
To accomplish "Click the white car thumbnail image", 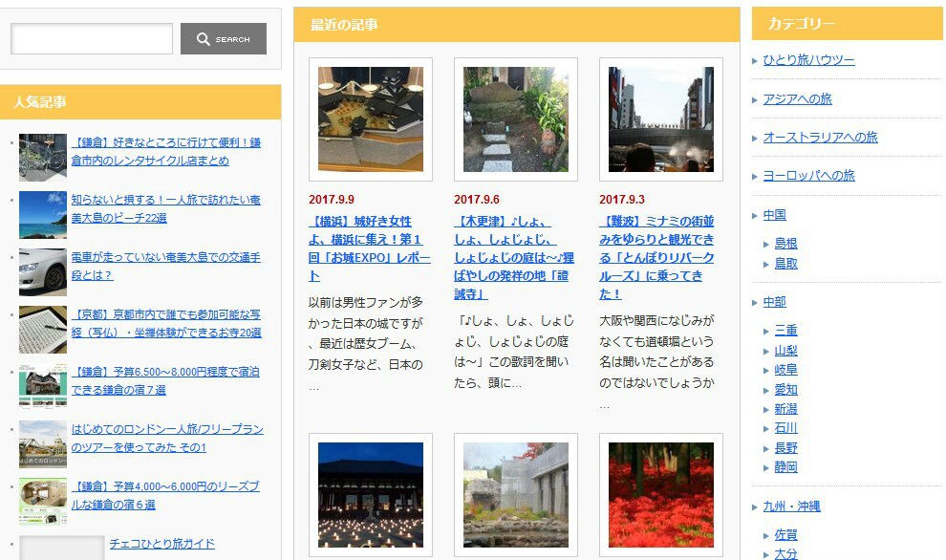I will point(43,272).
